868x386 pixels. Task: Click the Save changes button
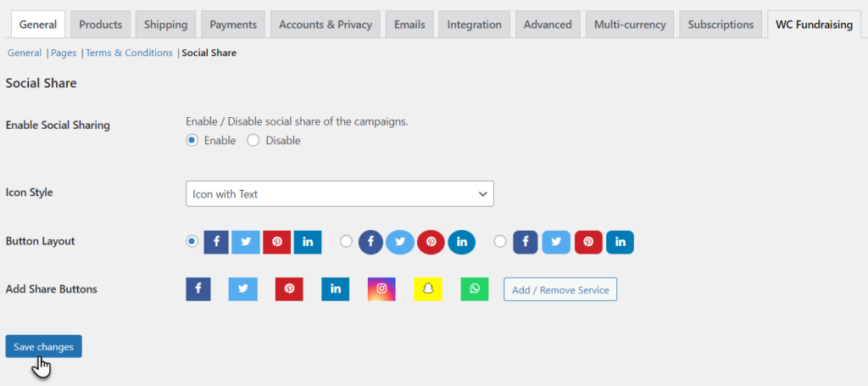(44, 347)
